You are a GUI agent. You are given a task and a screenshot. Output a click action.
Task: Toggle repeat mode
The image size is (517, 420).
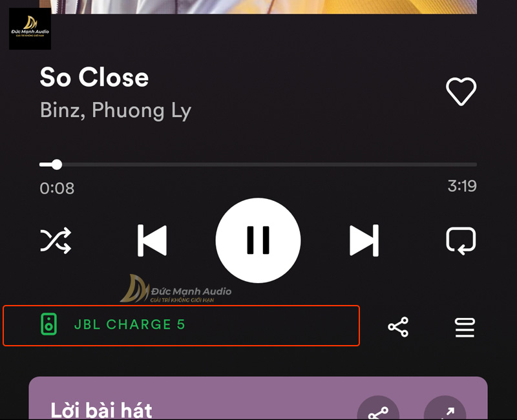tap(461, 240)
